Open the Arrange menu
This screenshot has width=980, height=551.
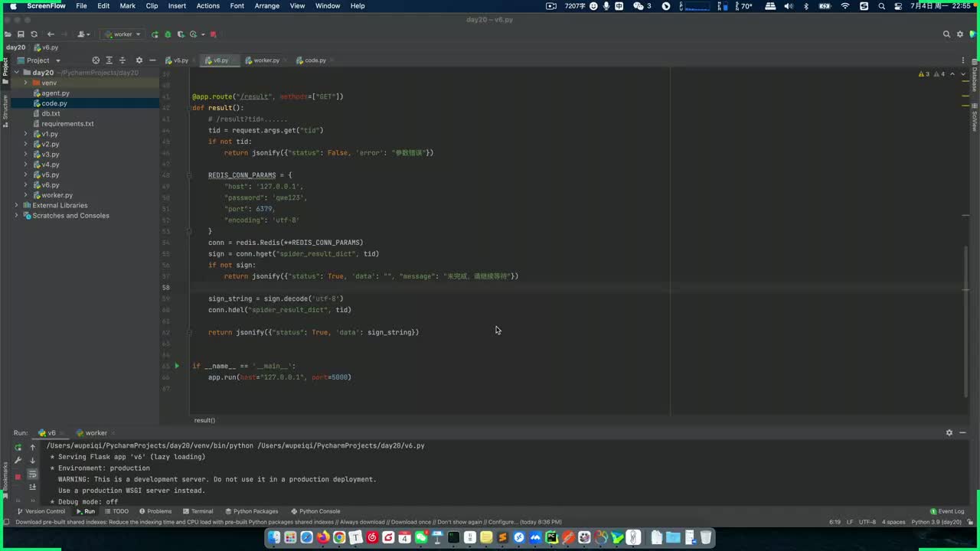click(267, 6)
